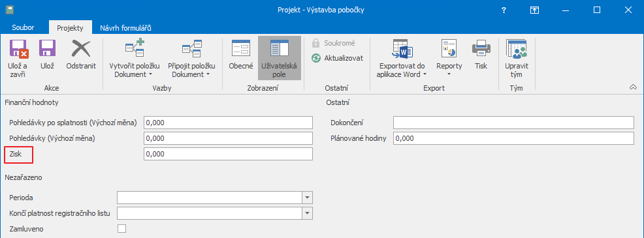This screenshot has width=644, height=238.
Task: Expand Končí platnost registračního listu dropdown arrow
Action: point(308,213)
